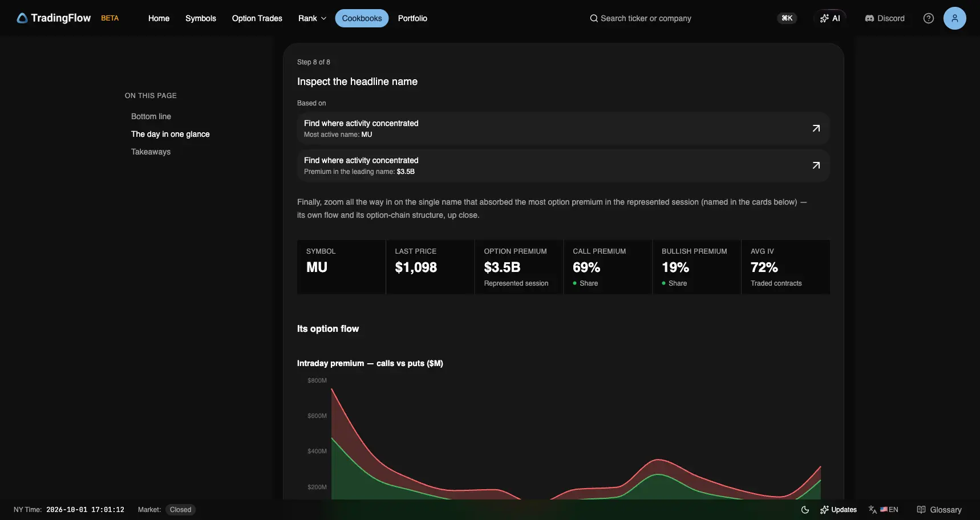Screen dimensions: 980x520
Task: Click the BETA badge
Action: [110, 18]
